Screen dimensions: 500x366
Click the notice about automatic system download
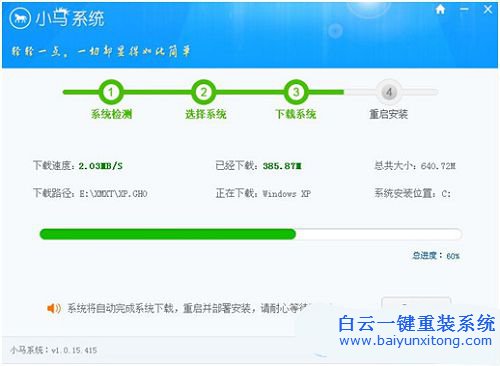(x=188, y=308)
